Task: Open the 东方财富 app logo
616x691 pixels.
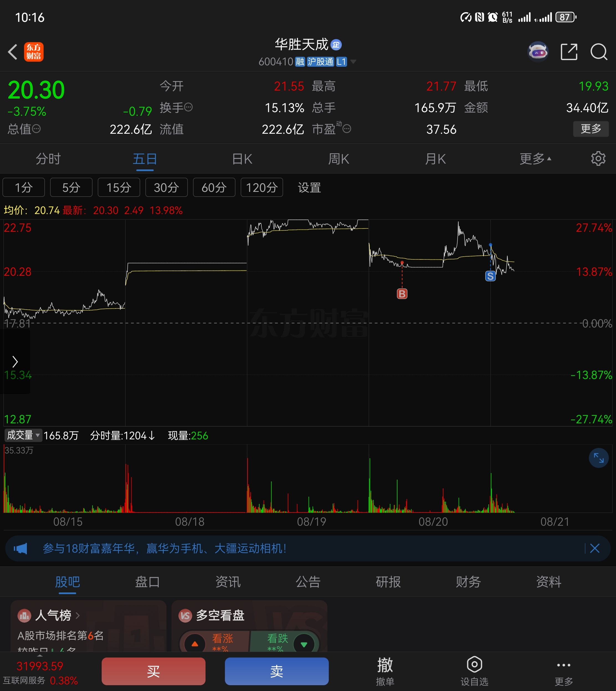Action: click(x=34, y=52)
